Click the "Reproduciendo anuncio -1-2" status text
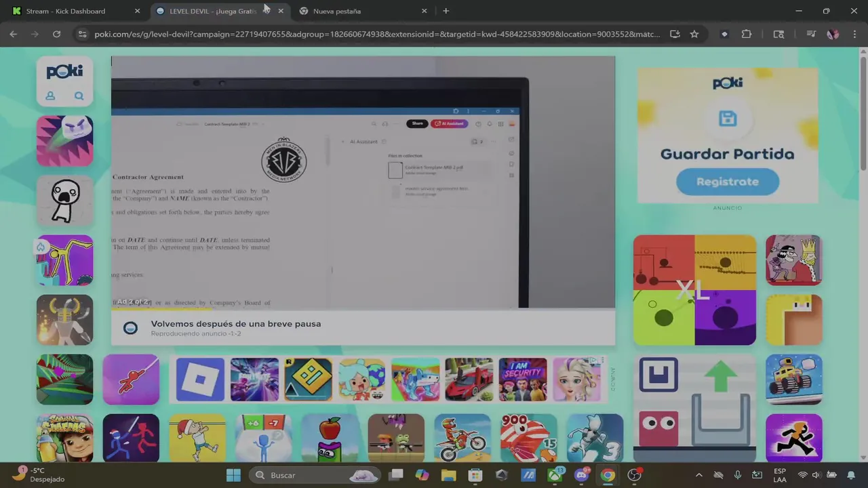 196,333
